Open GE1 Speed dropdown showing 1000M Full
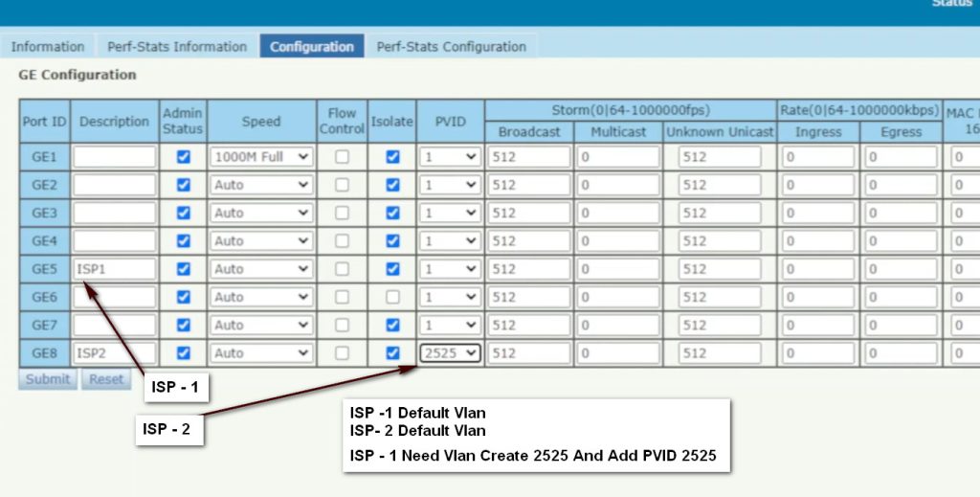 (261, 157)
